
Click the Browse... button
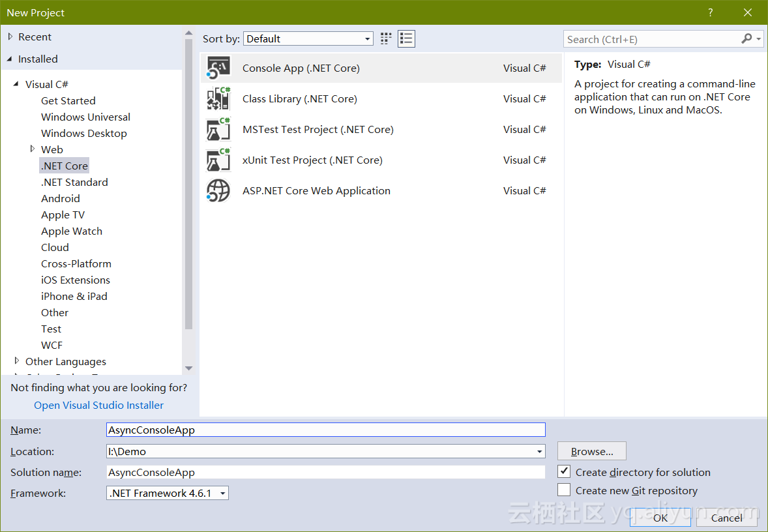click(x=592, y=451)
